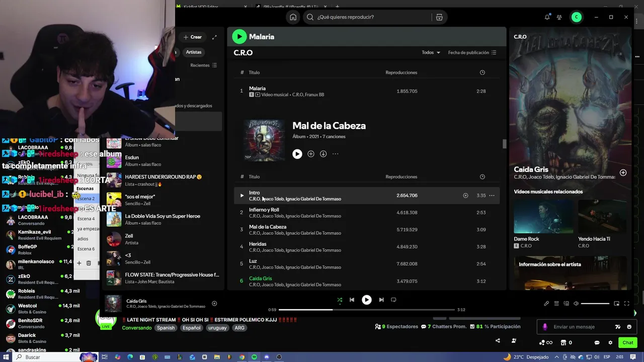
Task: Go to Spotify Home via house icon
Action: tap(293, 17)
